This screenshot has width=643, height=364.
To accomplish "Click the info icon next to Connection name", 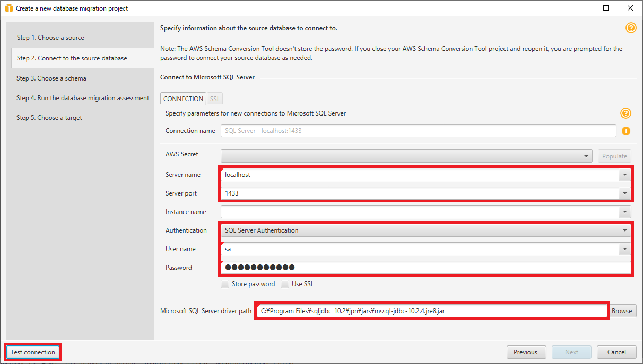I will (x=626, y=130).
